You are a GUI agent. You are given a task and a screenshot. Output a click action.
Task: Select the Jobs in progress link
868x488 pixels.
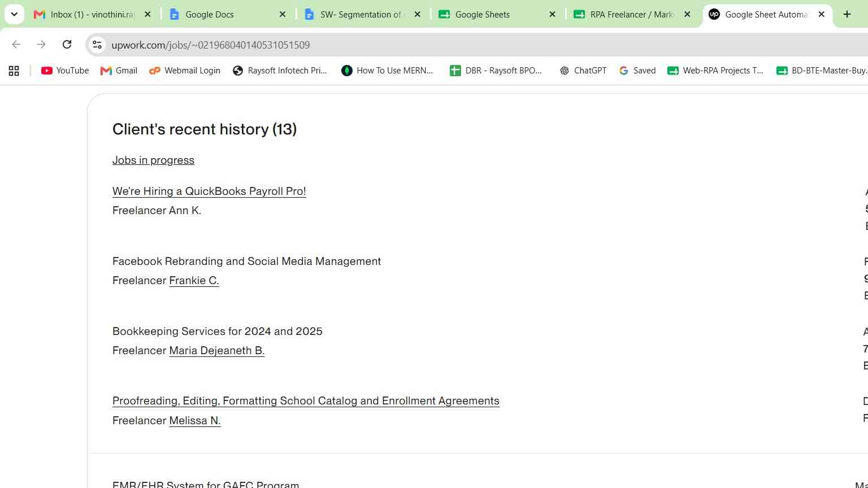click(153, 160)
